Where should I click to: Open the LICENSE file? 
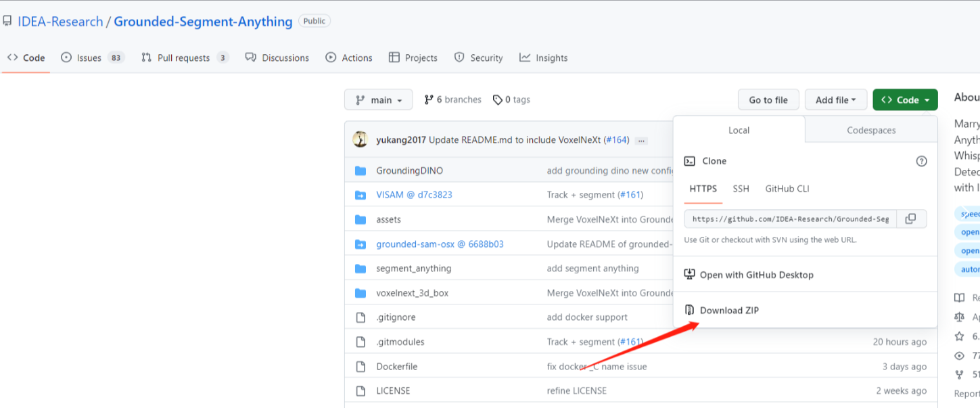393,390
